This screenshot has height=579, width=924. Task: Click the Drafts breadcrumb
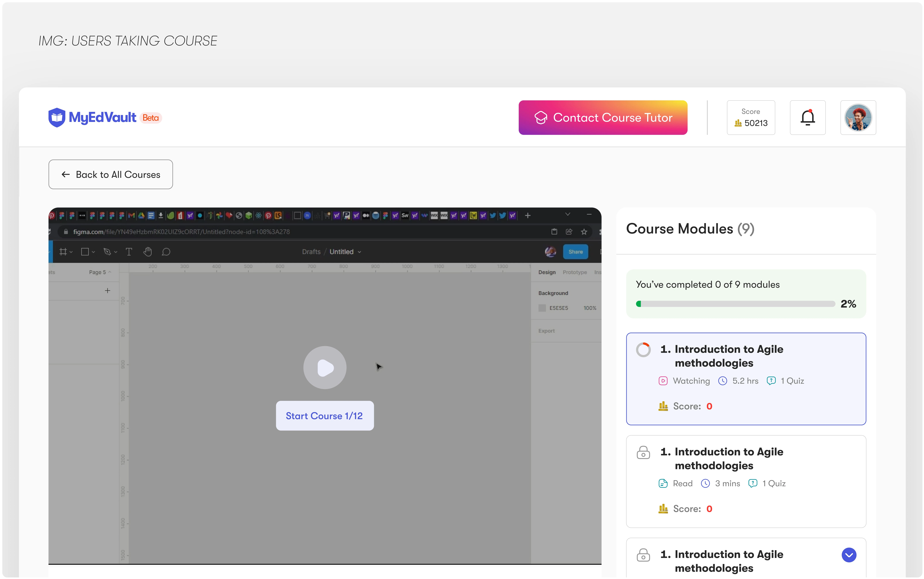[311, 252]
